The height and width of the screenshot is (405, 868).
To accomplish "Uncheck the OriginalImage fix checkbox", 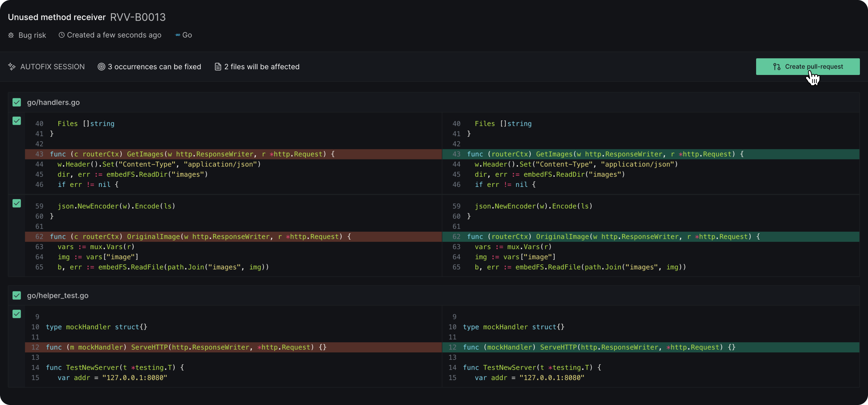I will coord(17,203).
